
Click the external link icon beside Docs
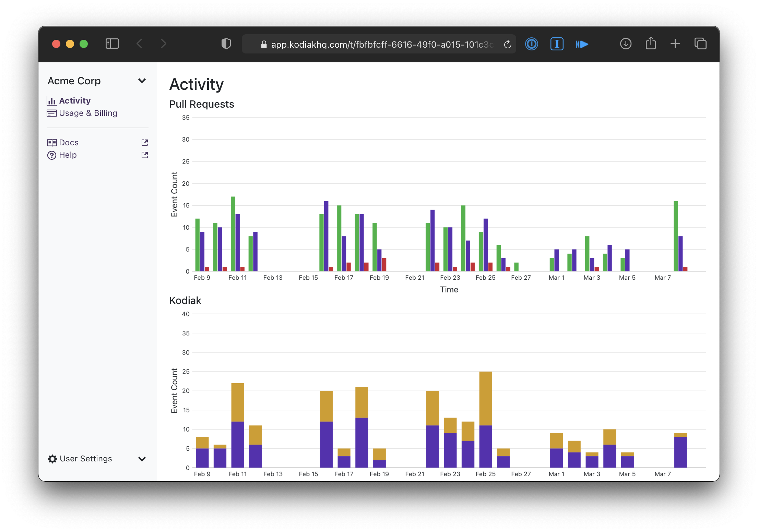[x=145, y=143]
